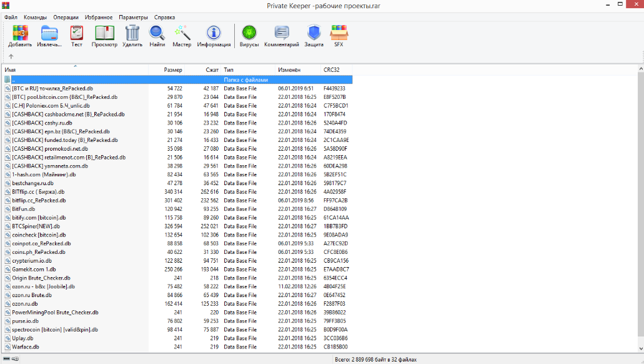Click the SFX archive icon
The width and height of the screenshot is (644, 364).
[339, 33]
